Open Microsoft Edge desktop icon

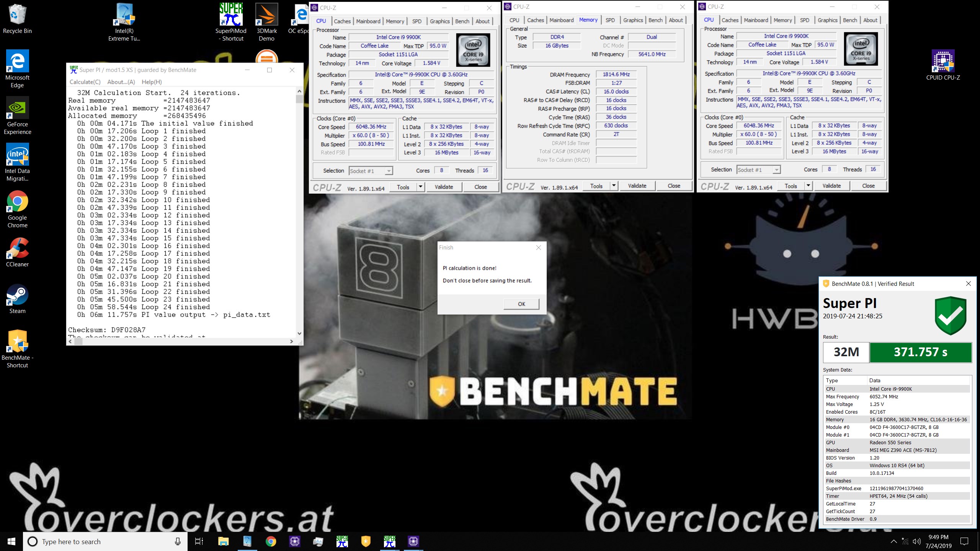point(17,69)
